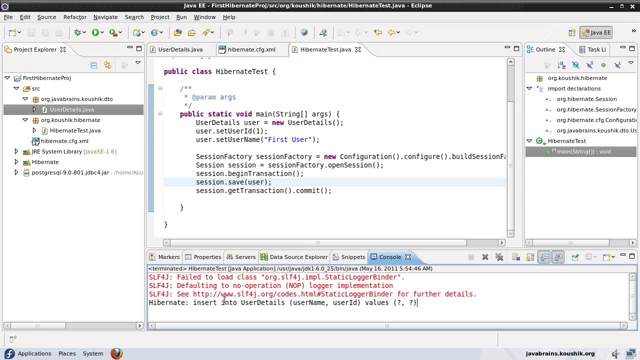Toggle Hide Fields in Outline
The image size is (640, 360).
[x=576, y=65]
